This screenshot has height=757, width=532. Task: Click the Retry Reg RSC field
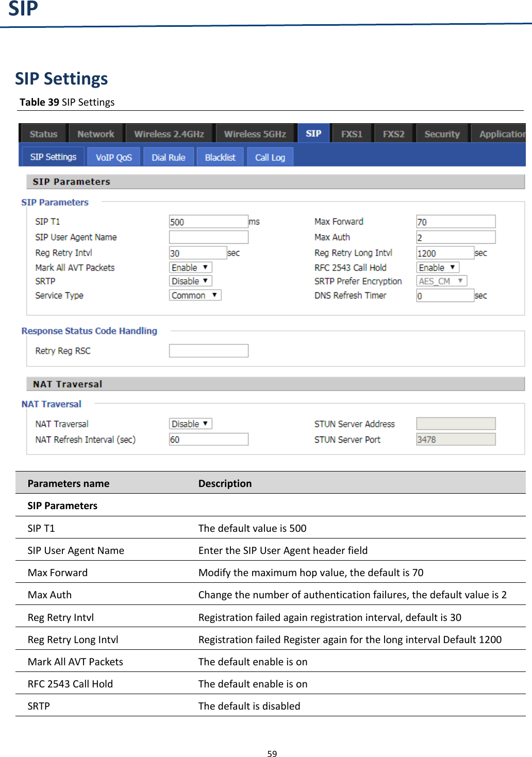pos(208,350)
